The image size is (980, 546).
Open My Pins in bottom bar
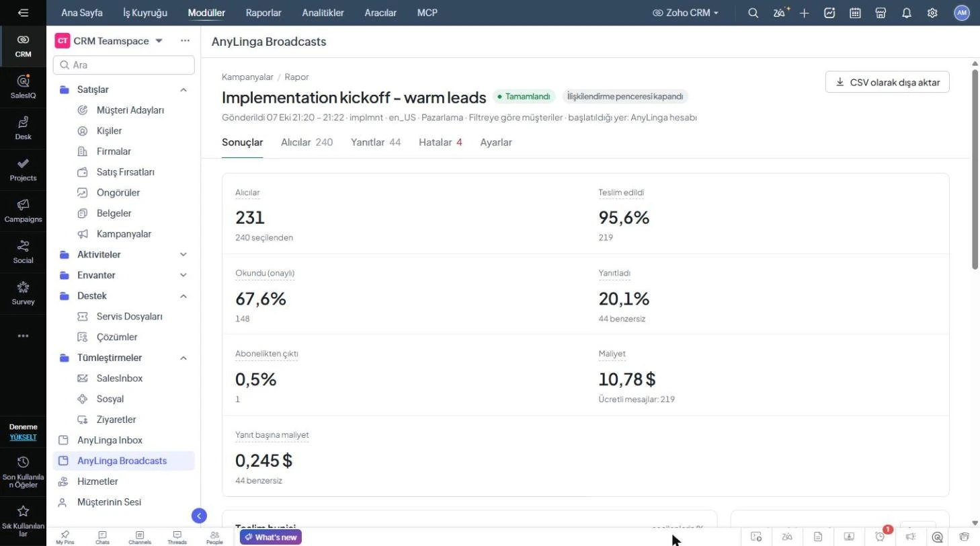click(65, 537)
